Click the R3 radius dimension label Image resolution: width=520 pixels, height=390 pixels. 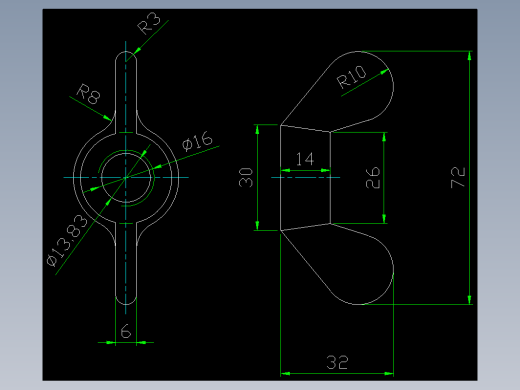tap(149, 23)
